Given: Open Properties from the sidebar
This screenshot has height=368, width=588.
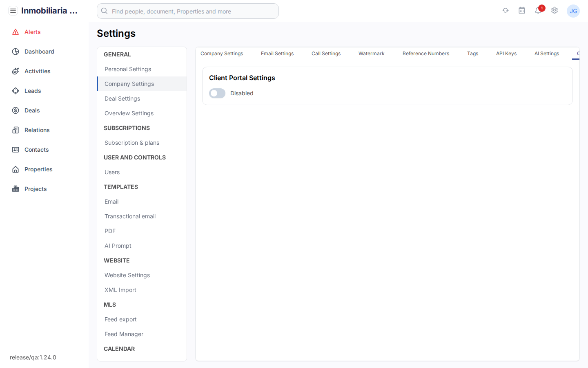Looking at the screenshot, I should tap(15, 169).
